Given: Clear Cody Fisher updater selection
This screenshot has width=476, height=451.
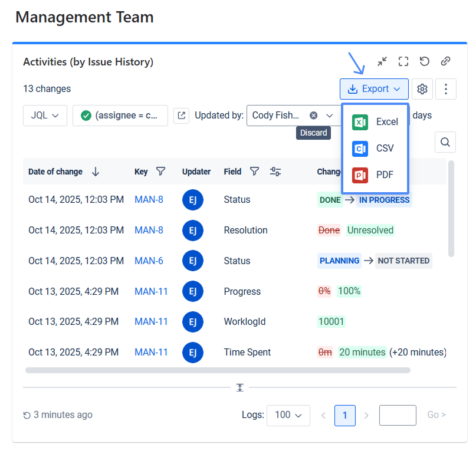Looking at the screenshot, I should point(314,116).
